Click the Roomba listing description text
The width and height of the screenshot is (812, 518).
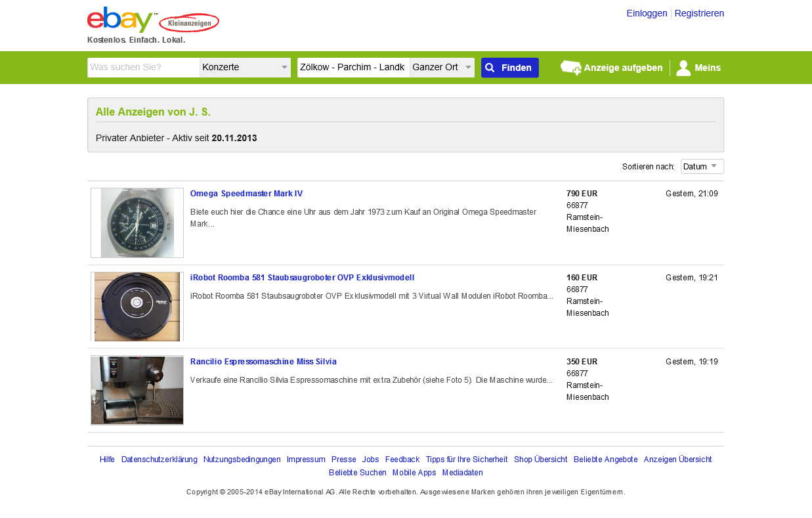372,296
